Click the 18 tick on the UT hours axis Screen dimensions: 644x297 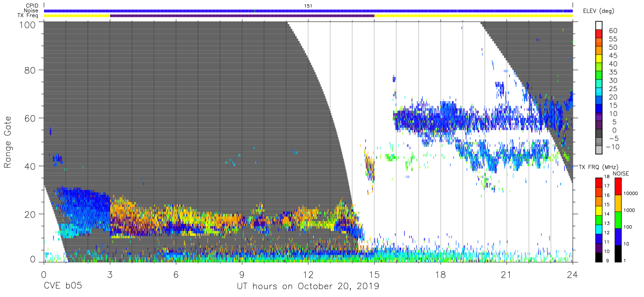[x=441, y=274]
